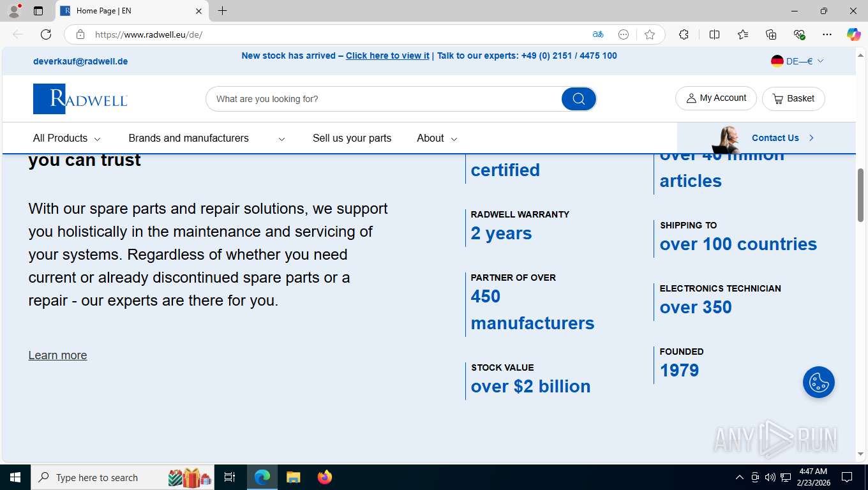
Task: Click the page vertical scrollbar thumb
Action: [861, 195]
